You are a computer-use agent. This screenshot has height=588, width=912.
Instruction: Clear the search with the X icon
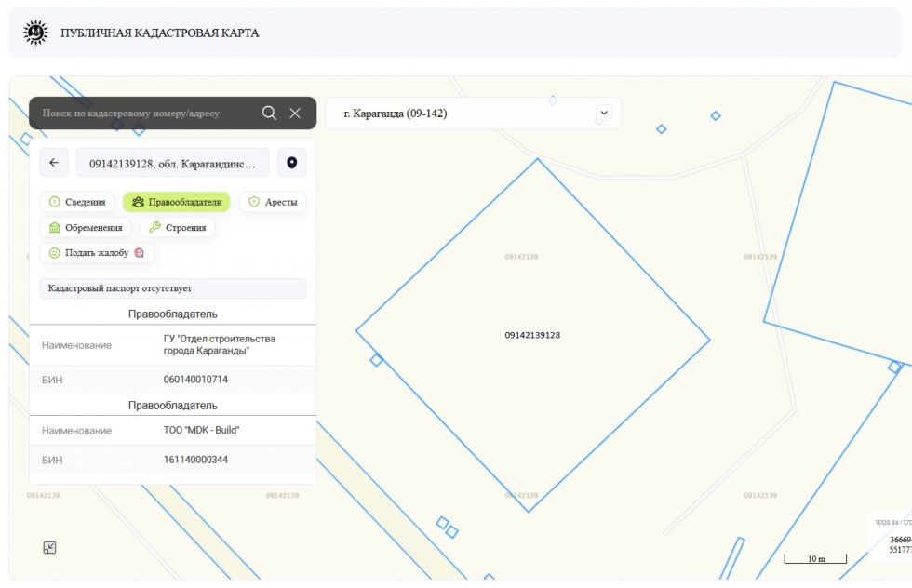[295, 114]
